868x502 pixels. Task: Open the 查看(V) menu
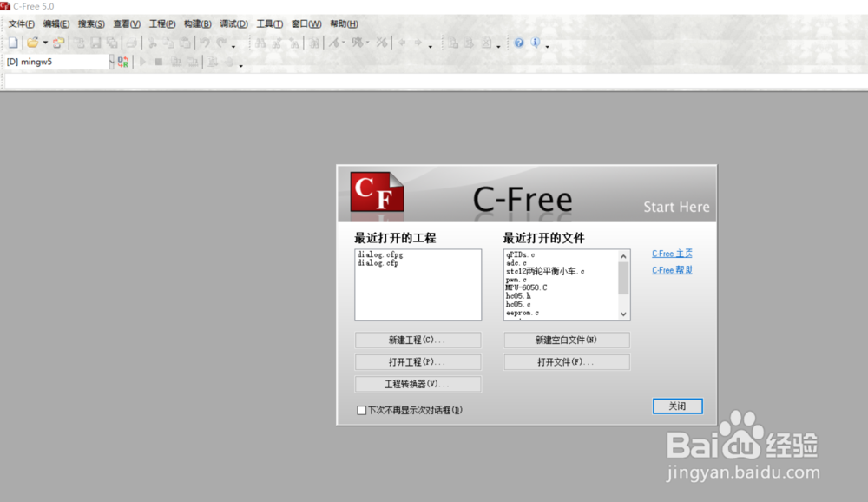click(126, 23)
